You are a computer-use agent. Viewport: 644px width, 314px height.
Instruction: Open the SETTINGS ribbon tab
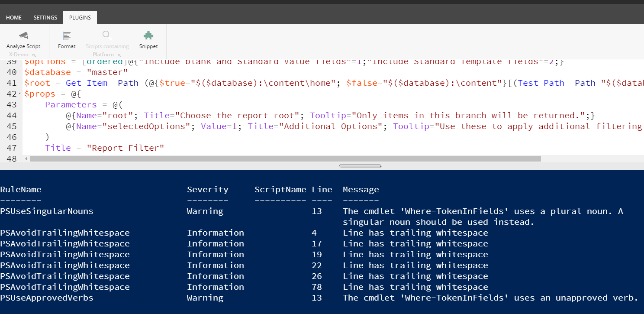pyautogui.click(x=45, y=18)
